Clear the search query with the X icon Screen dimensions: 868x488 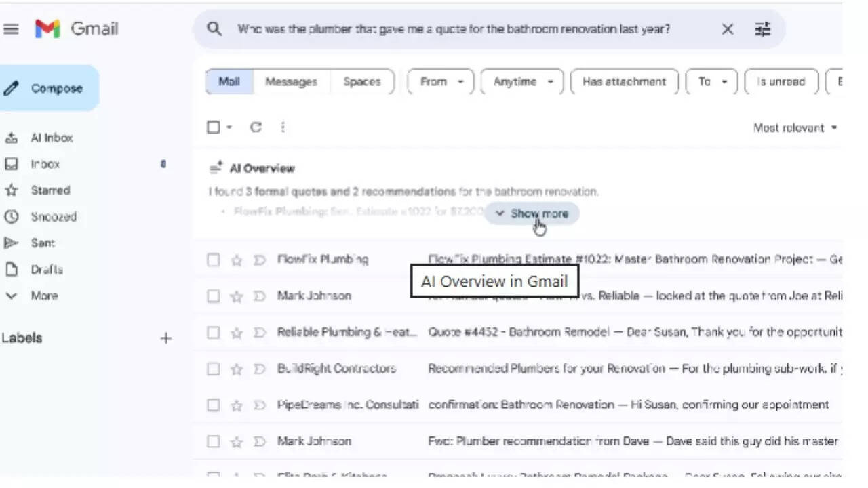point(728,29)
